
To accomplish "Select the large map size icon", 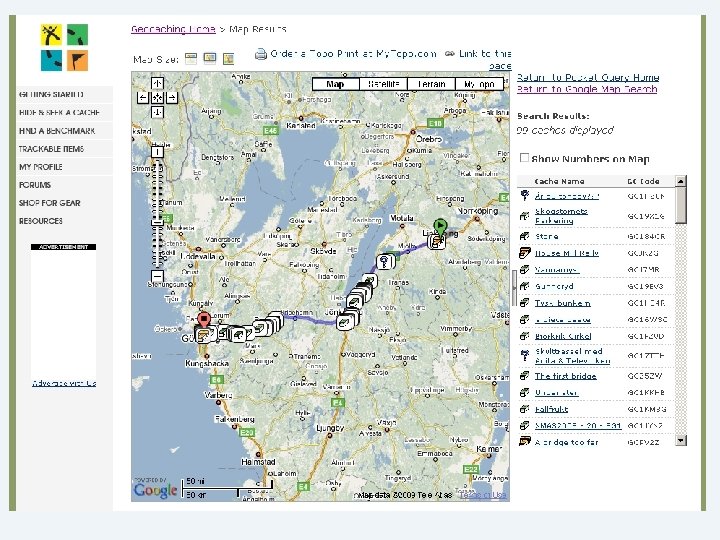I will coord(228,59).
